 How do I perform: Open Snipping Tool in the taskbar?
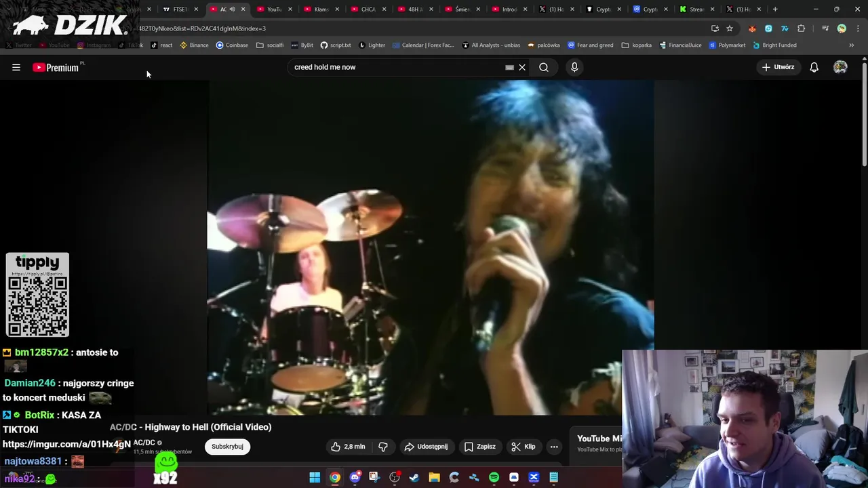(374, 477)
